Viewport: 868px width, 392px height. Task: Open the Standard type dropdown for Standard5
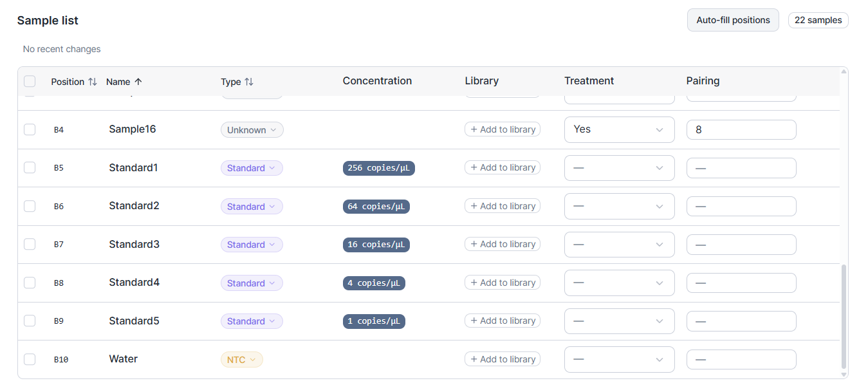252,321
